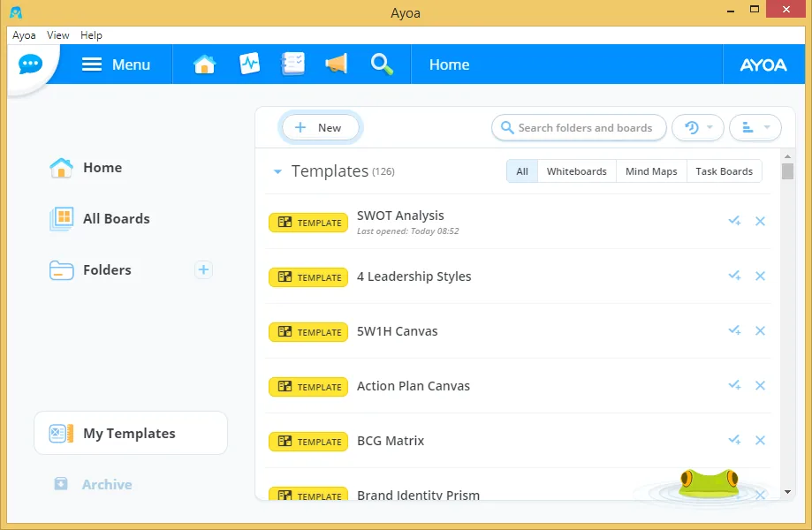
Task: Open the recent history dropdown
Action: point(697,127)
